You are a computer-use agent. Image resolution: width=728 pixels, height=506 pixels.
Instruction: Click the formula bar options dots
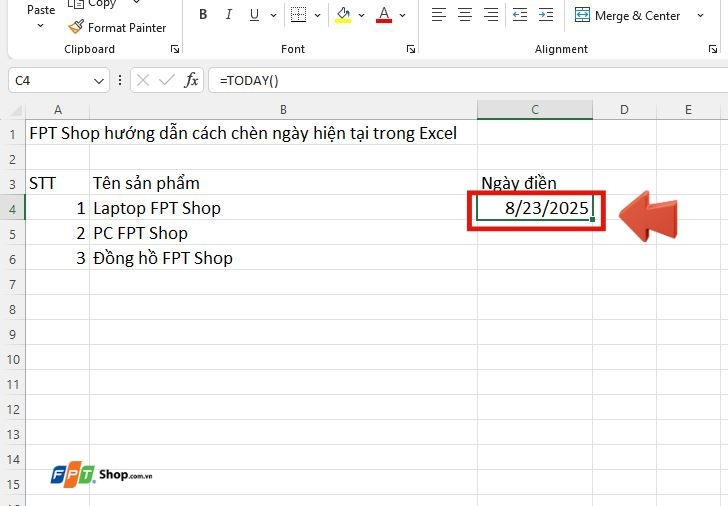pos(120,80)
